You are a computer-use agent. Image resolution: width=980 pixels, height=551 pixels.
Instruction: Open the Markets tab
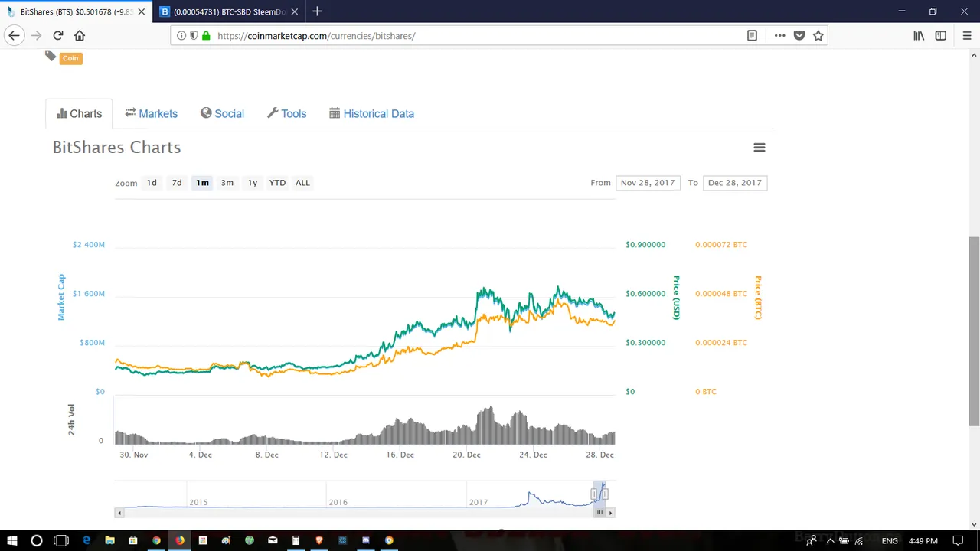click(x=151, y=113)
